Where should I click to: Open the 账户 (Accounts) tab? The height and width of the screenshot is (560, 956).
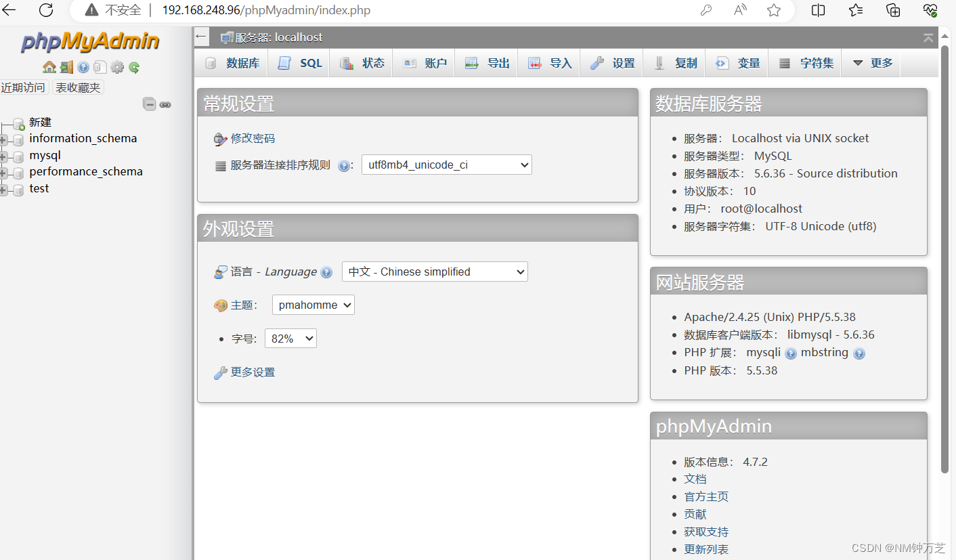coord(425,63)
